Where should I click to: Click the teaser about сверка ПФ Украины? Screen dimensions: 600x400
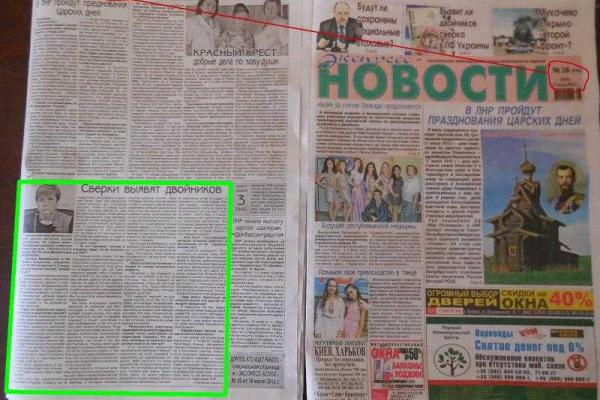[x=463, y=29]
